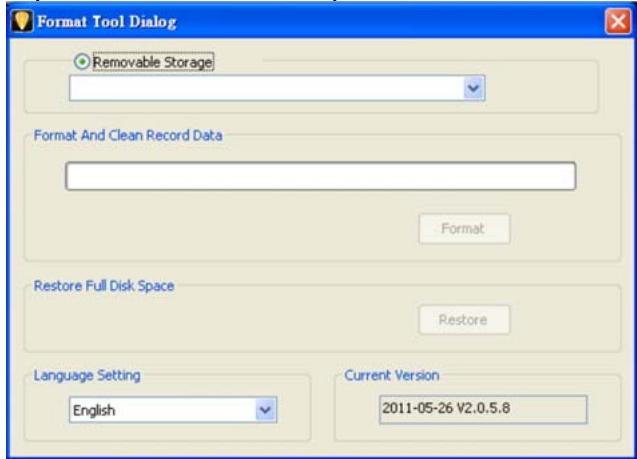The image size is (637, 459).
Task: Click the Current Version label
Action: [x=392, y=375]
